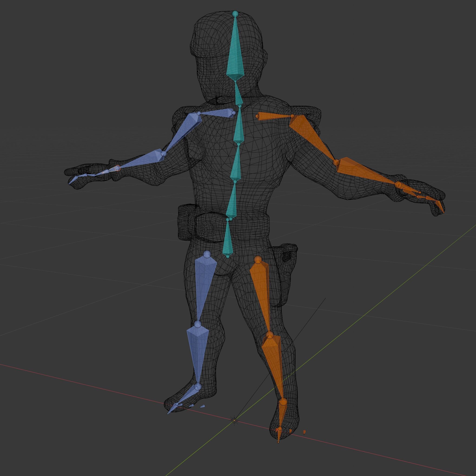Click the blue knee joint sphere
The height and width of the screenshot is (476, 476).
click(198, 324)
